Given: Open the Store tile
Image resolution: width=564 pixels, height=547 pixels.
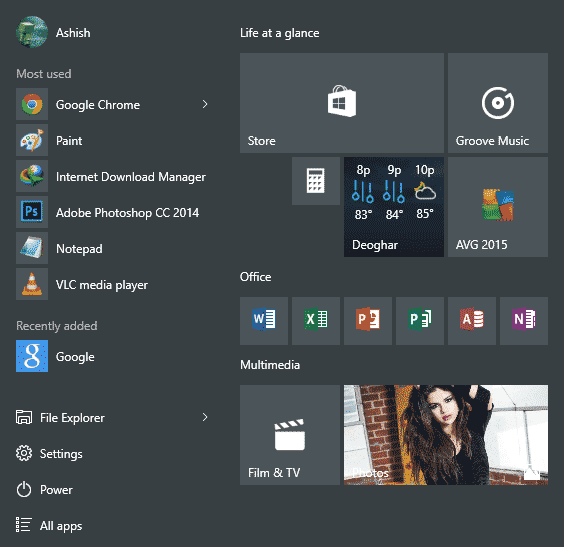Looking at the screenshot, I should click(x=342, y=103).
